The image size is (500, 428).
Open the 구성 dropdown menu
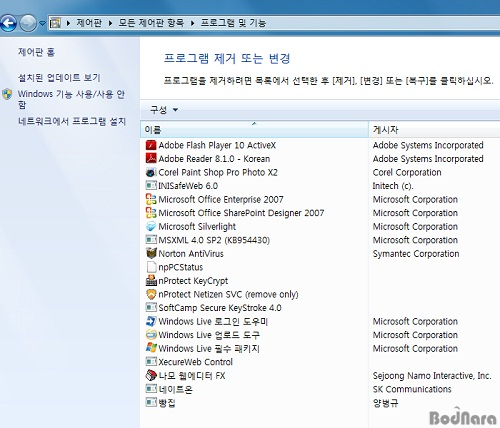164,110
